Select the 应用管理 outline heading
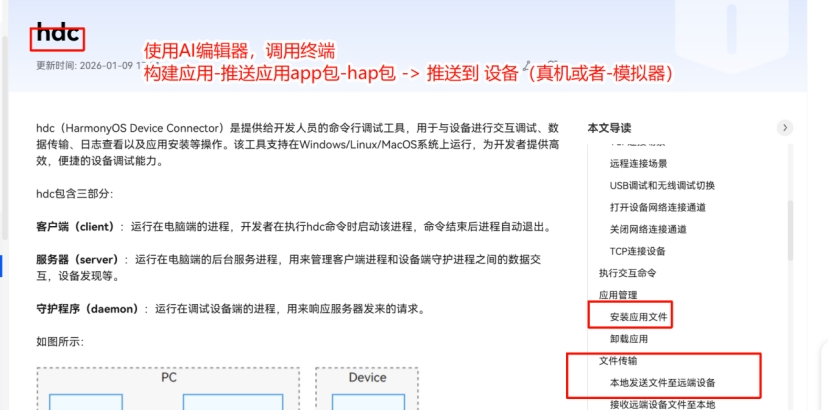 [618, 295]
